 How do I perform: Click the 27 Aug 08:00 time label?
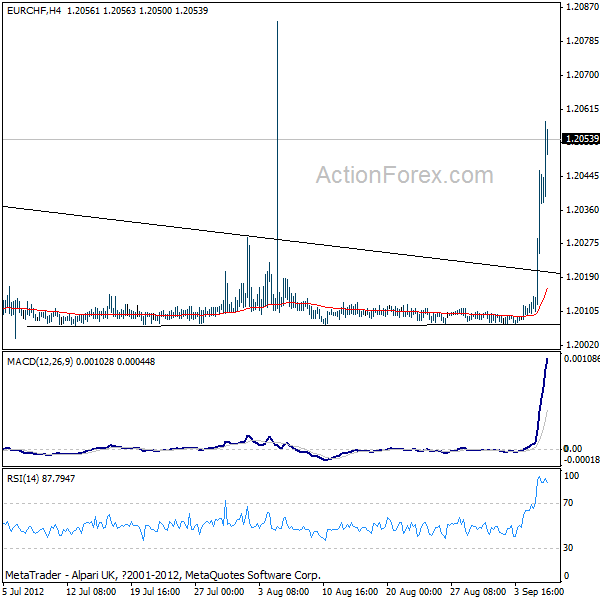(x=478, y=592)
